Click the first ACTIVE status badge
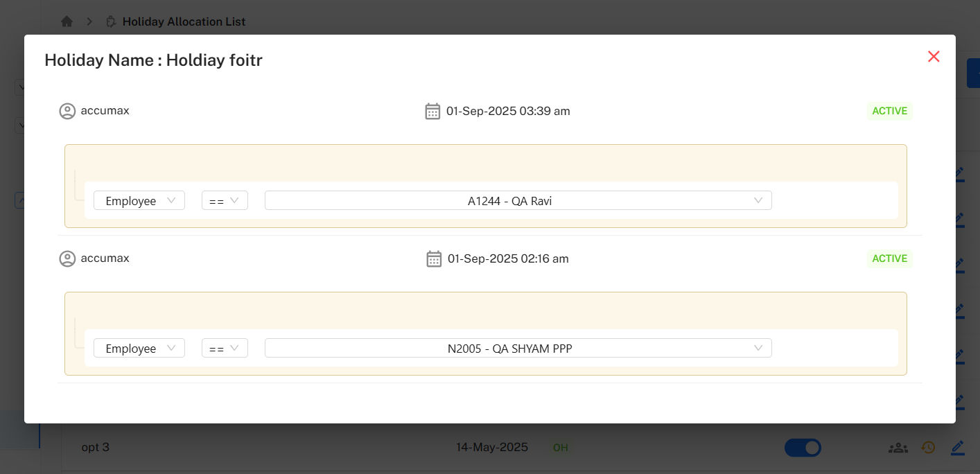The width and height of the screenshot is (980, 474). coord(889,111)
